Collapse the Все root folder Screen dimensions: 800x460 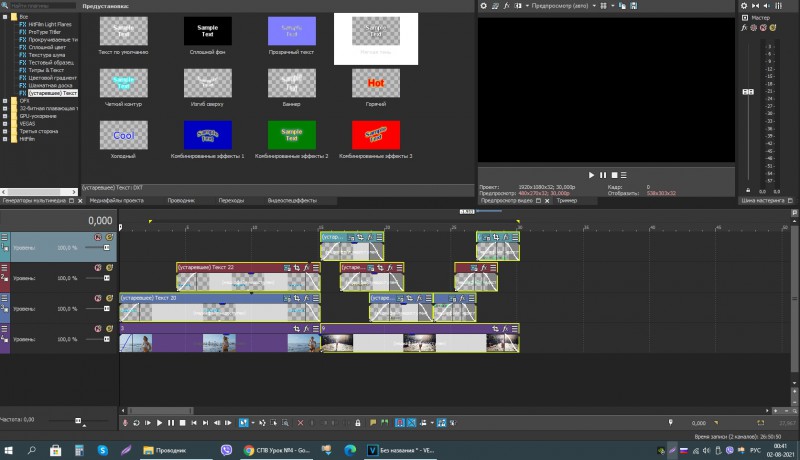(x=5, y=17)
